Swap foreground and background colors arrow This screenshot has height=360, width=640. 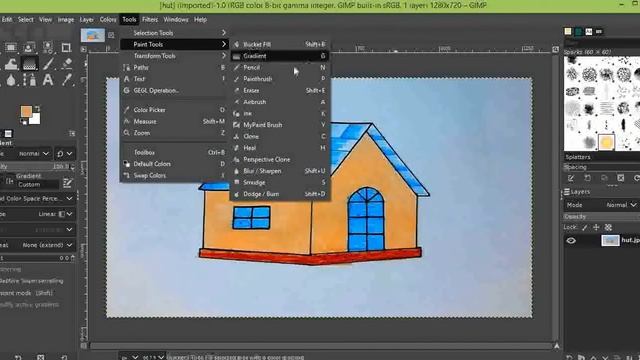tap(37, 108)
